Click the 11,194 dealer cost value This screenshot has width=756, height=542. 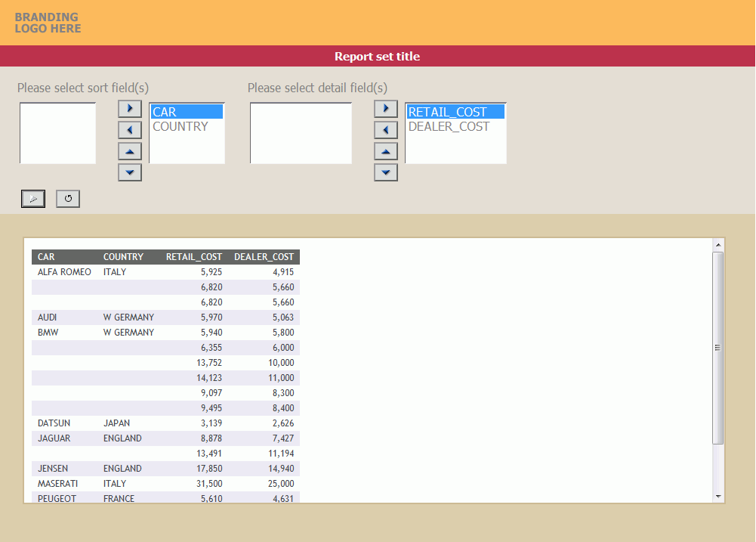[281, 454]
